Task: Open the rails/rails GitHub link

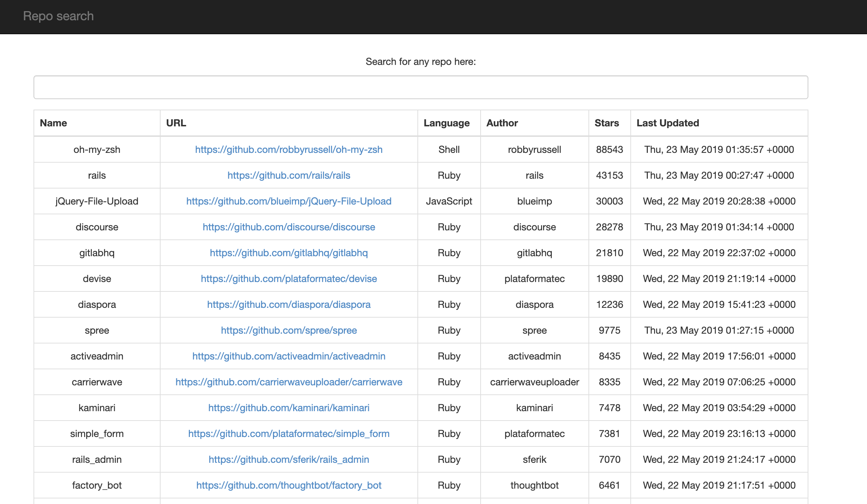Action: 289,175
